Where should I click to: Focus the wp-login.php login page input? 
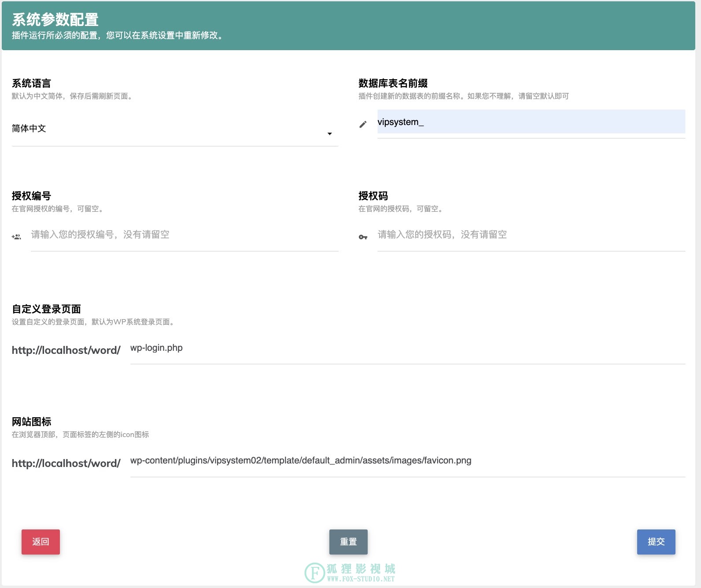408,348
